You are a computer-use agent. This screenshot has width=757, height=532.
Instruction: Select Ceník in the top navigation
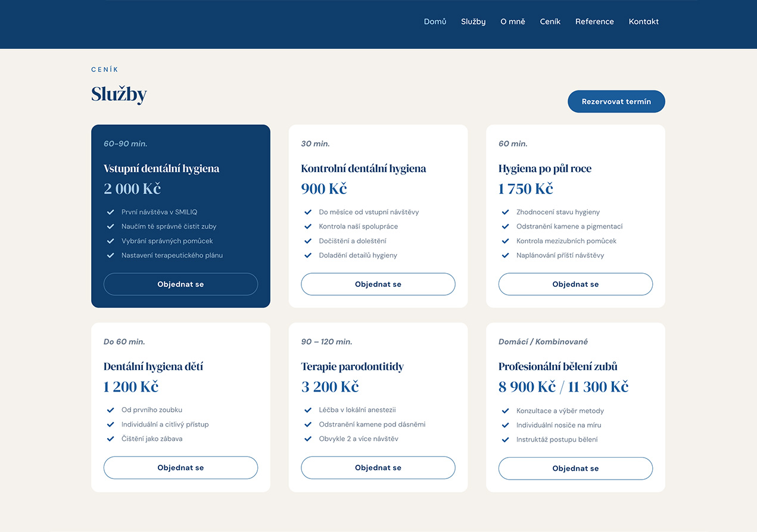tap(550, 21)
